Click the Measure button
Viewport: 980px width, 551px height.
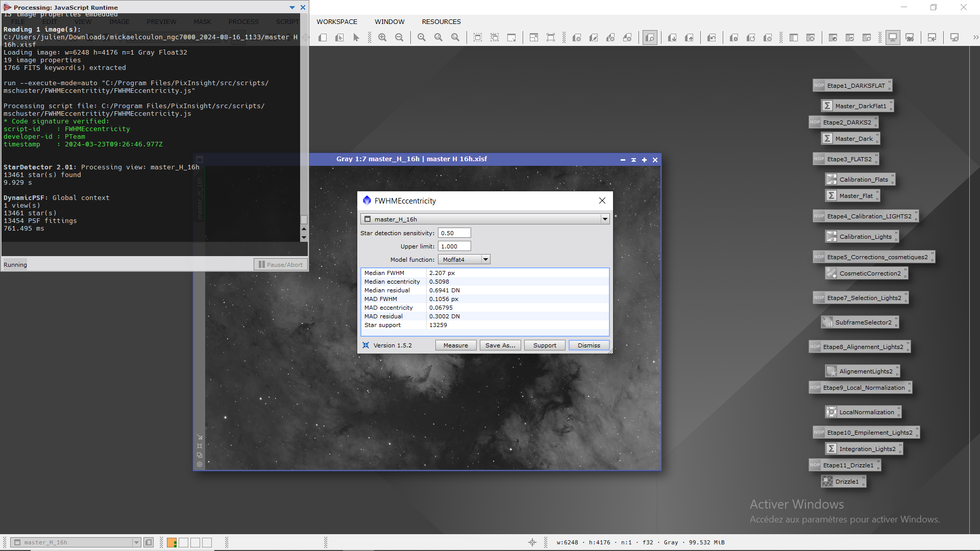455,345
